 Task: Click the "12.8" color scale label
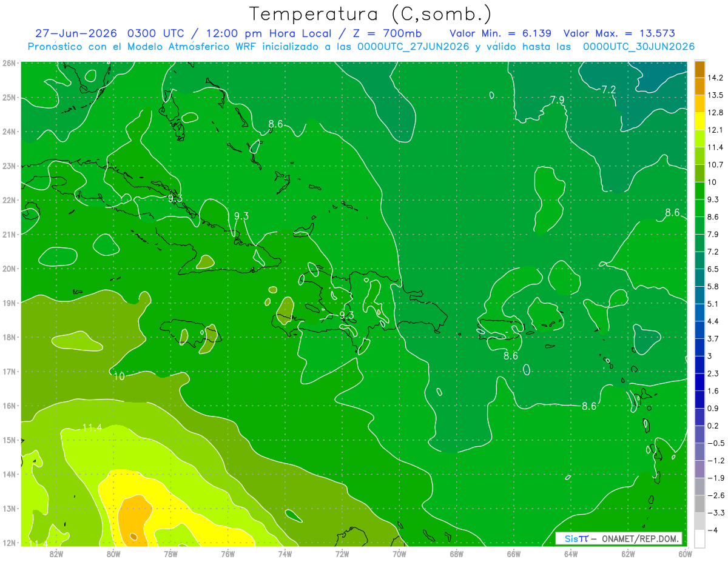coord(715,113)
